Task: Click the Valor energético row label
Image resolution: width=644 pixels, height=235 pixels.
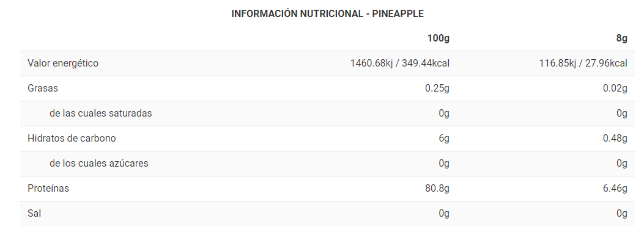Action: click(x=63, y=63)
